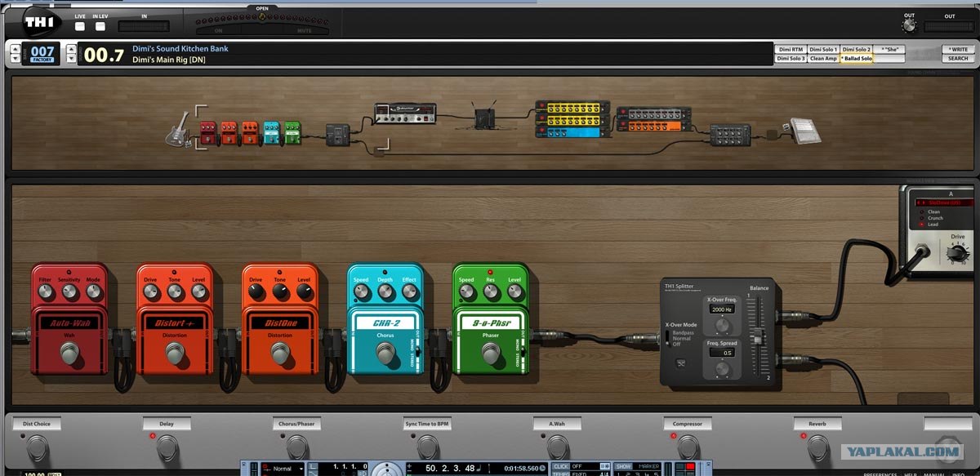980x476 pixels.
Task: Toggle the Reverb footswitch
Action: [817, 446]
